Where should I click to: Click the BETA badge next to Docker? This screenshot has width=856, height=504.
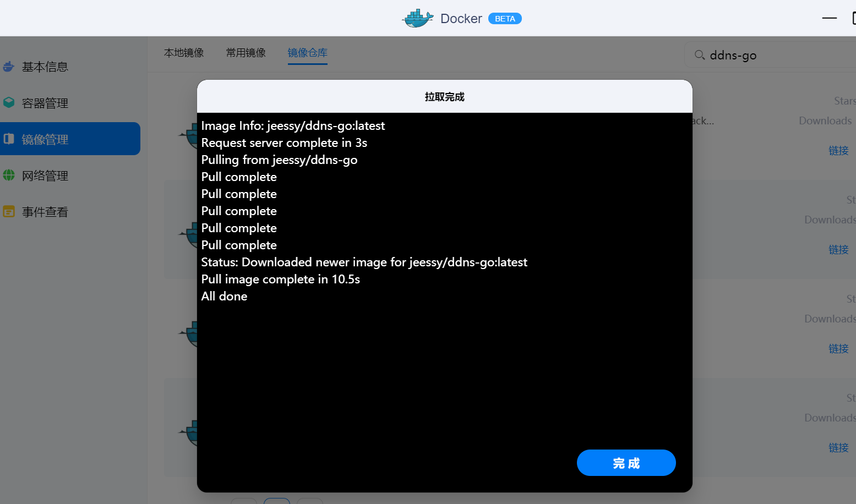505,19
